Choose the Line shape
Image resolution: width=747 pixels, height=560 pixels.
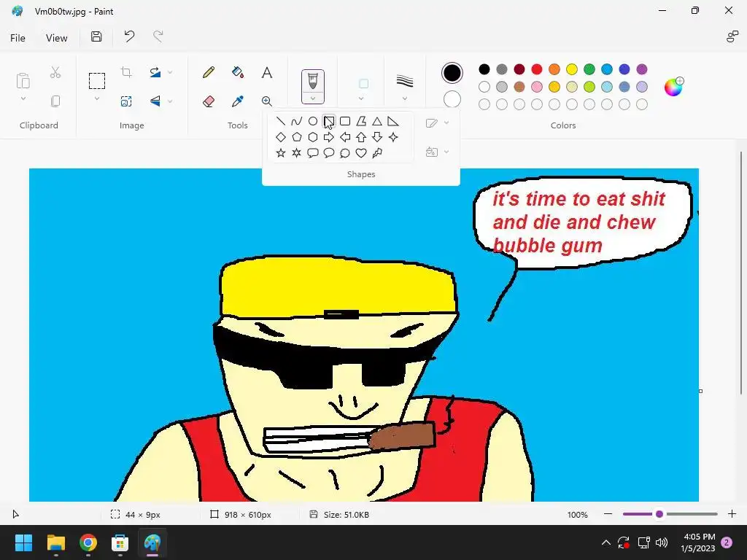(281, 122)
